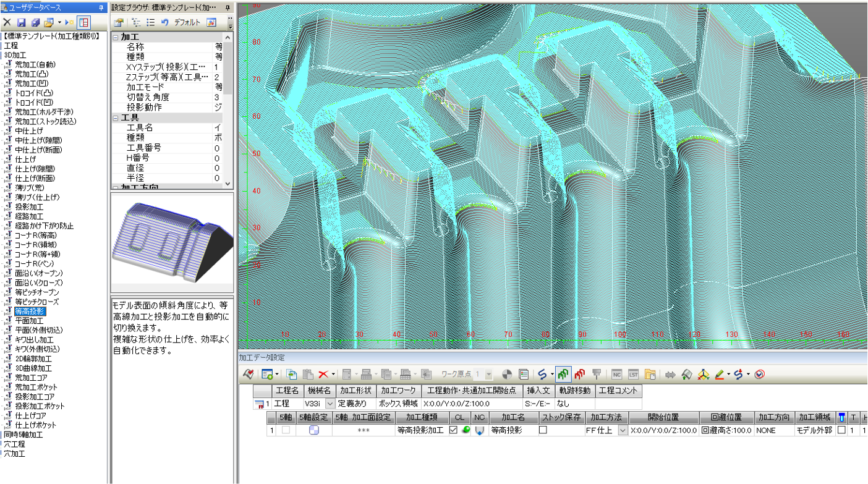The width and height of the screenshot is (868, 484).
Task: Click the list view icon in Settings Browser
Action: pyautogui.click(x=150, y=22)
